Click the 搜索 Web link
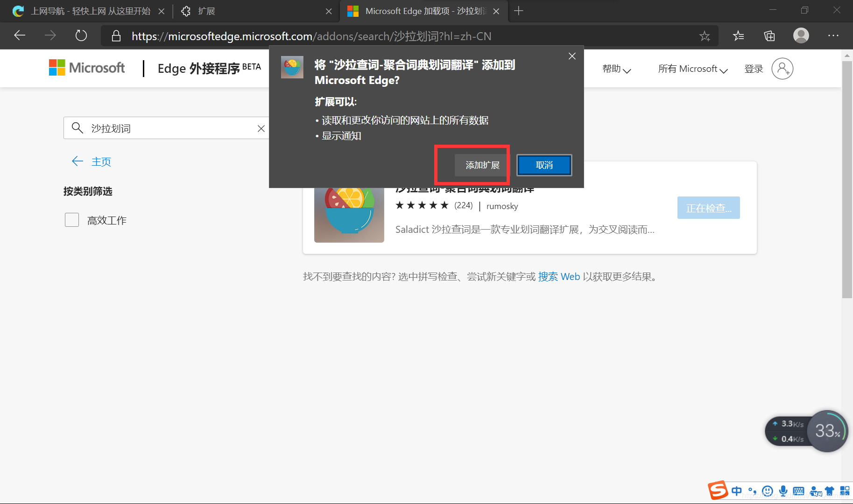 [559, 277]
